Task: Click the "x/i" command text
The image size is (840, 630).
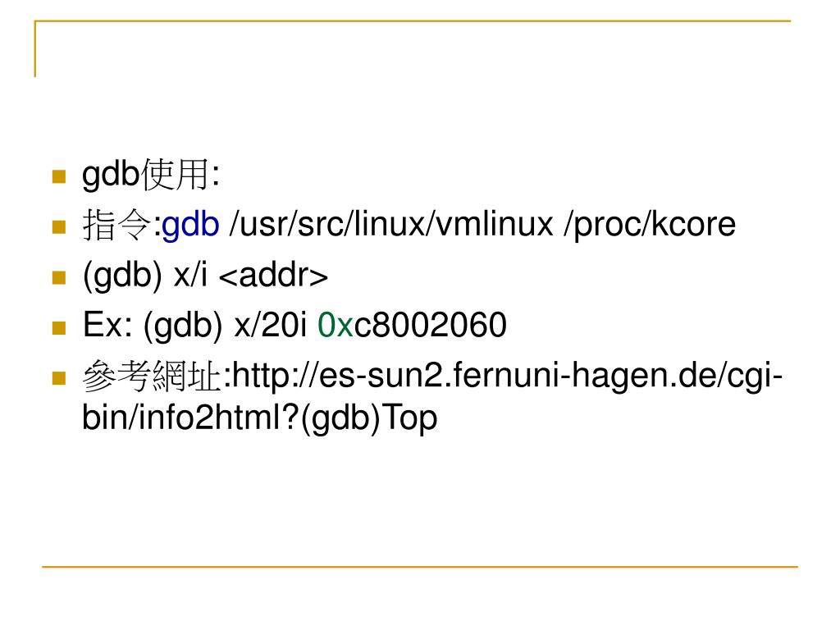Action: [190, 275]
